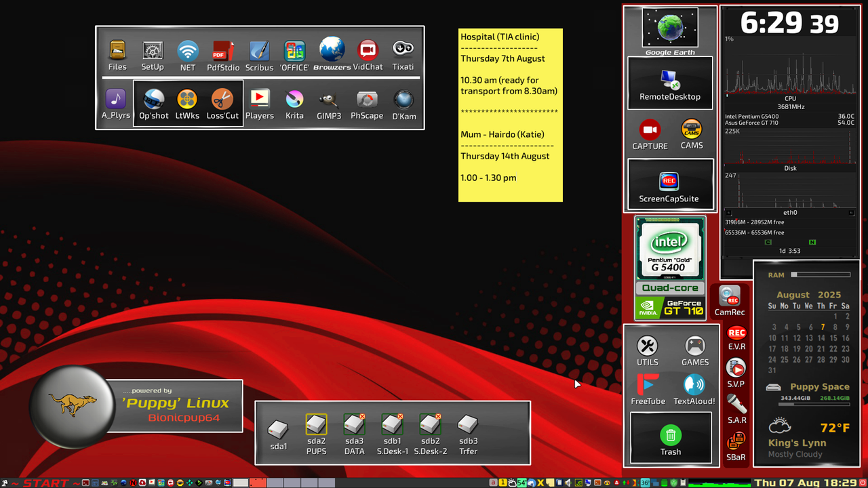Click the 6:29 clock widget
This screenshot has height=488, width=868.
789,24
